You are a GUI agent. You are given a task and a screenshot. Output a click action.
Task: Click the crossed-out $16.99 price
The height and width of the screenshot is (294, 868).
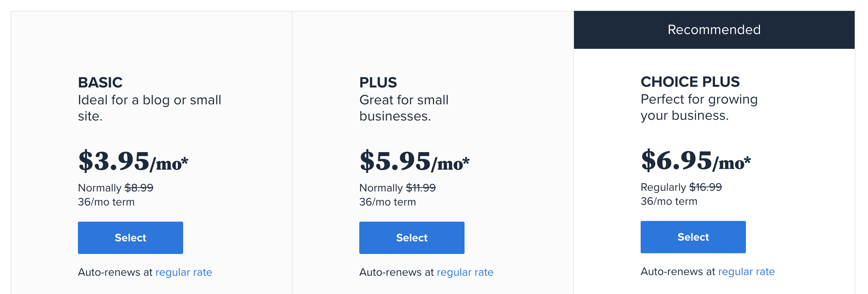(x=706, y=187)
